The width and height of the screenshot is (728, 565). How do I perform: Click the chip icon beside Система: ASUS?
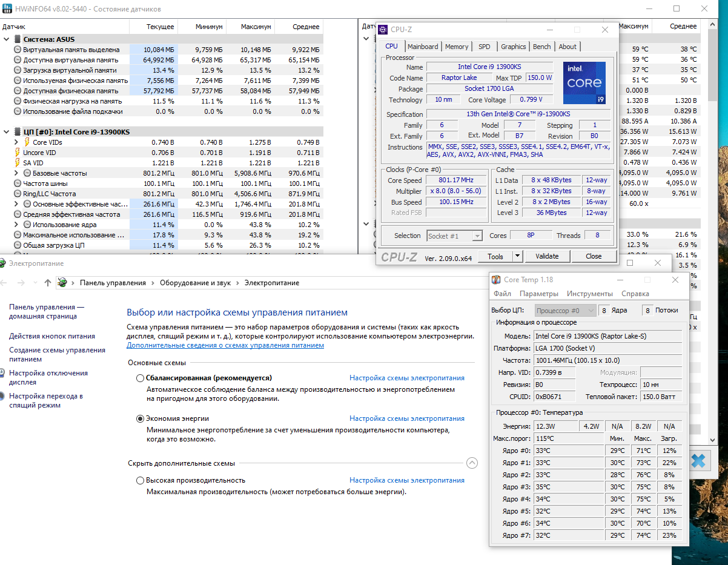pyautogui.click(x=16, y=39)
